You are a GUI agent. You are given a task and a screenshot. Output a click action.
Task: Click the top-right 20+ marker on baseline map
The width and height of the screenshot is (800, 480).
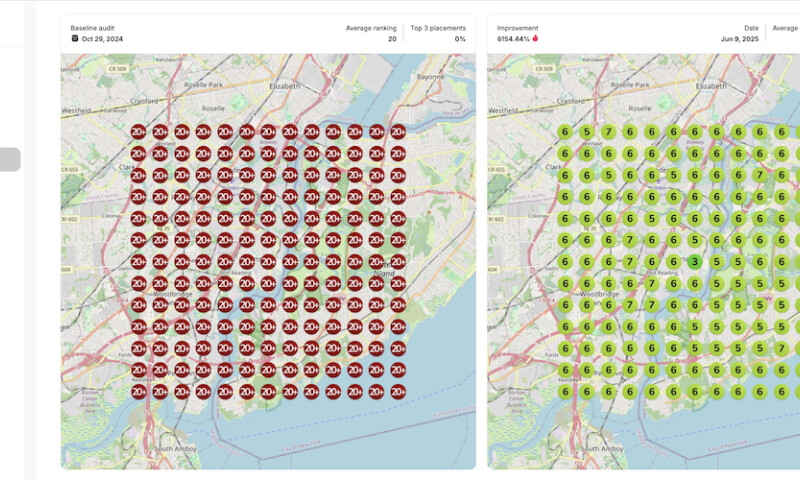(x=398, y=132)
